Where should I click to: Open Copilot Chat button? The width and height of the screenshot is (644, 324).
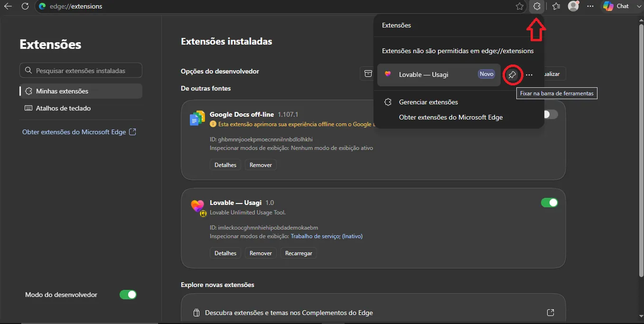(x=616, y=6)
